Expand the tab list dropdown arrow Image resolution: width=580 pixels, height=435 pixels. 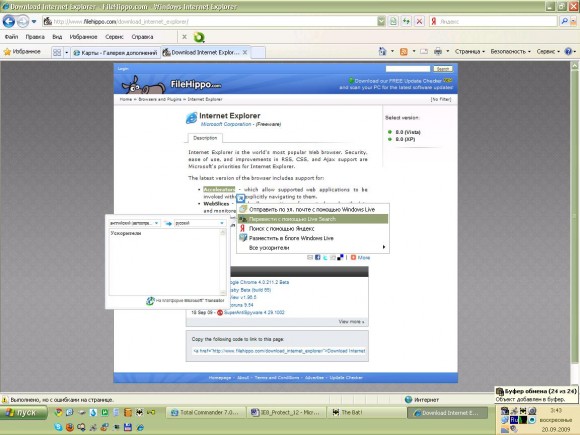67,53
